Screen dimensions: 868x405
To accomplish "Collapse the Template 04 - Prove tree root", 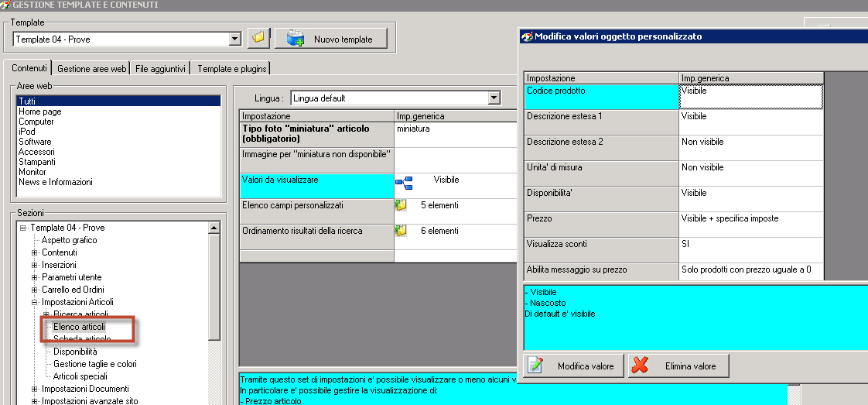I will (22, 228).
